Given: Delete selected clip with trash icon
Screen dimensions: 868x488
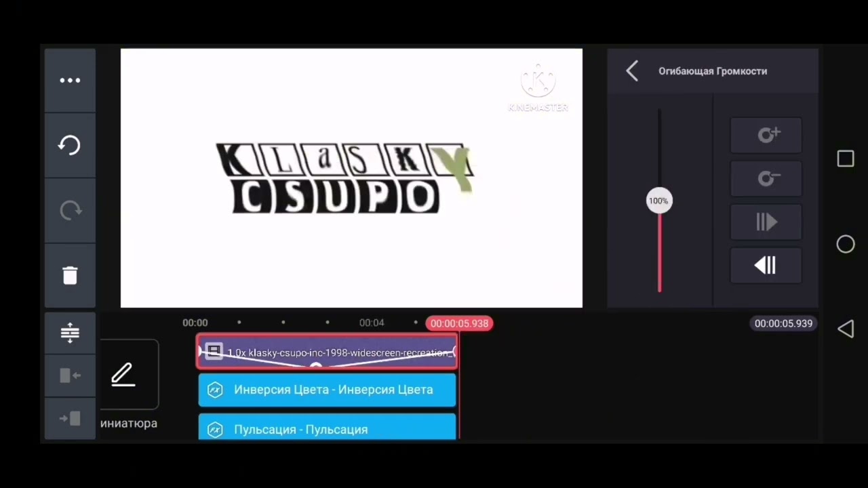Looking at the screenshot, I should [70, 275].
